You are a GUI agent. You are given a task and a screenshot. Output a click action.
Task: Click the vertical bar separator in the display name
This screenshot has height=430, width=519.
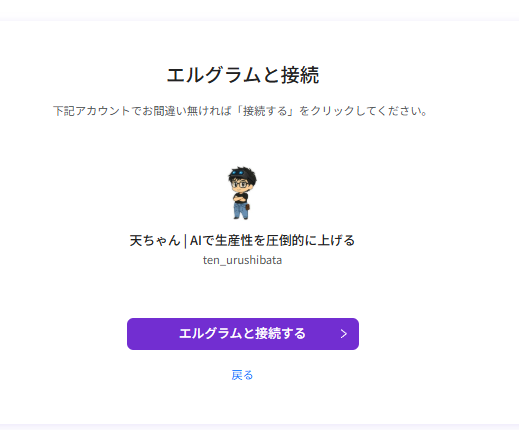[x=185, y=241]
